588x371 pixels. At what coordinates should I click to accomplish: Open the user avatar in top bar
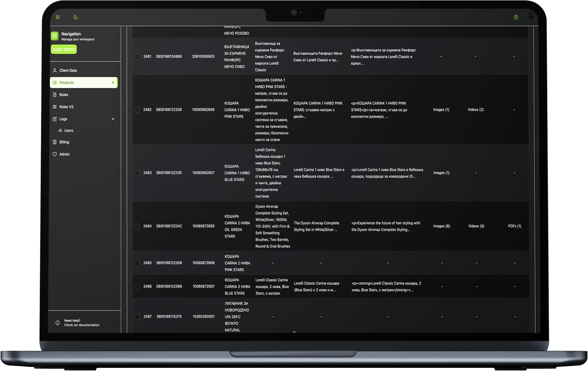tap(530, 17)
